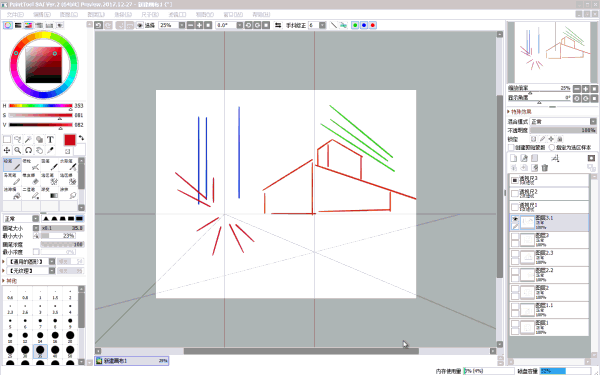This screenshot has height=375, width=600.
Task: Toggle the RGB slider panel
Action: click(x=18, y=25)
